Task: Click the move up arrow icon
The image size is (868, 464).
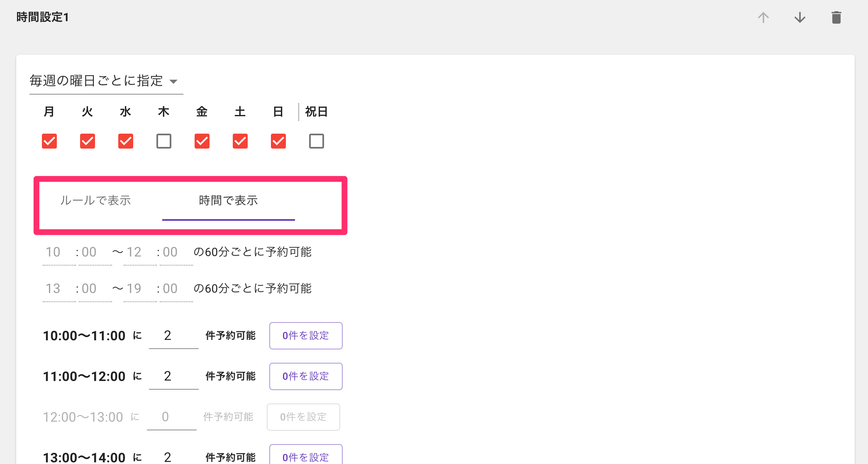Action: pos(763,17)
